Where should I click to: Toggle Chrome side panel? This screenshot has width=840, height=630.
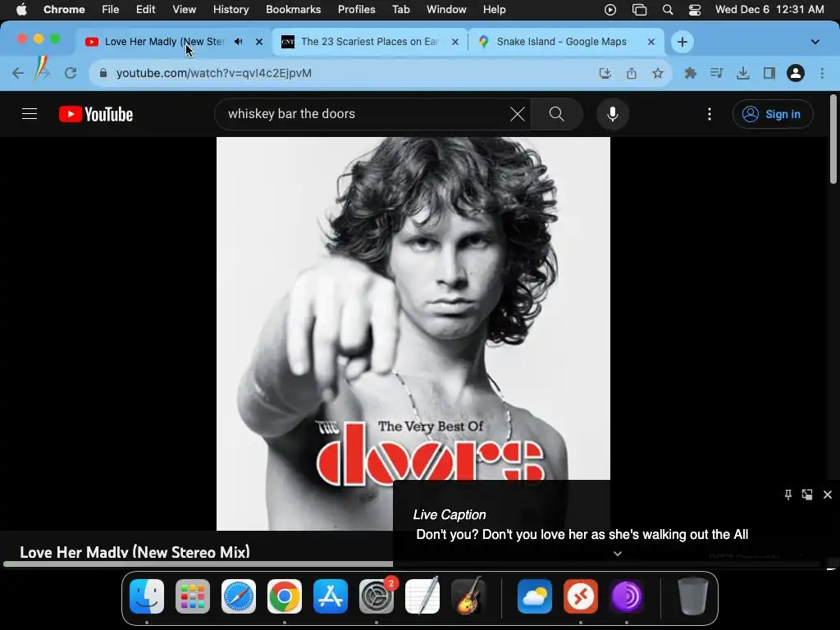[x=769, y=73]
